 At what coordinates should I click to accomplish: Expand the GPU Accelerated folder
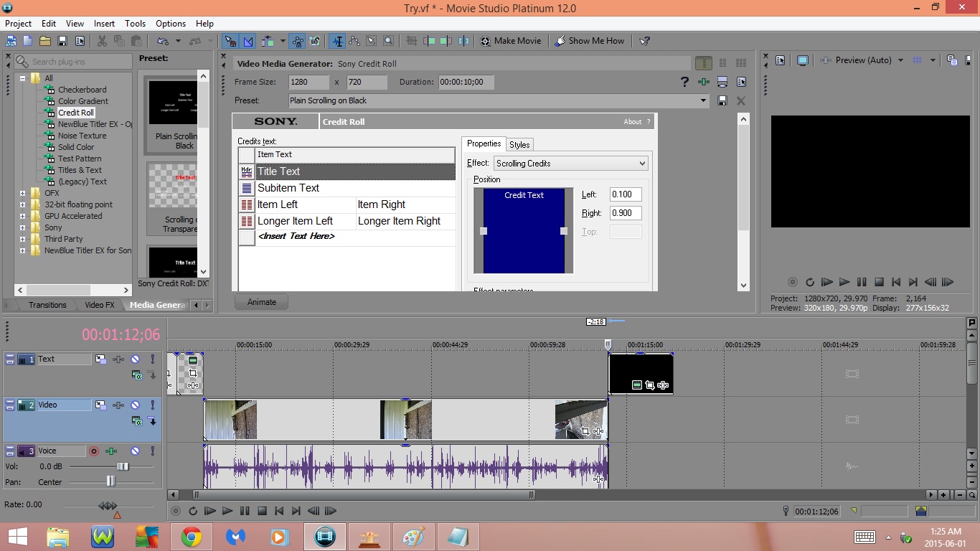pyautogui.click(x=23, y=216)
